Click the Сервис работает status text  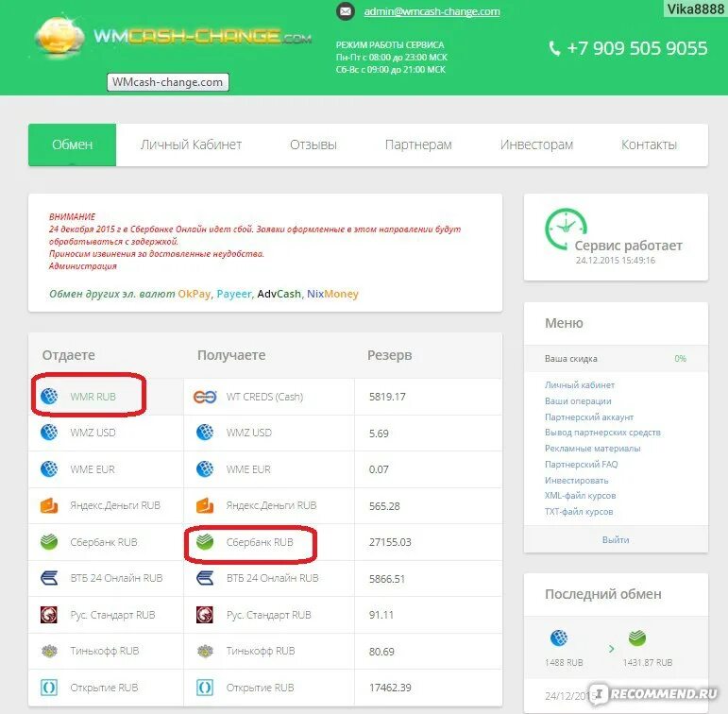628,246
